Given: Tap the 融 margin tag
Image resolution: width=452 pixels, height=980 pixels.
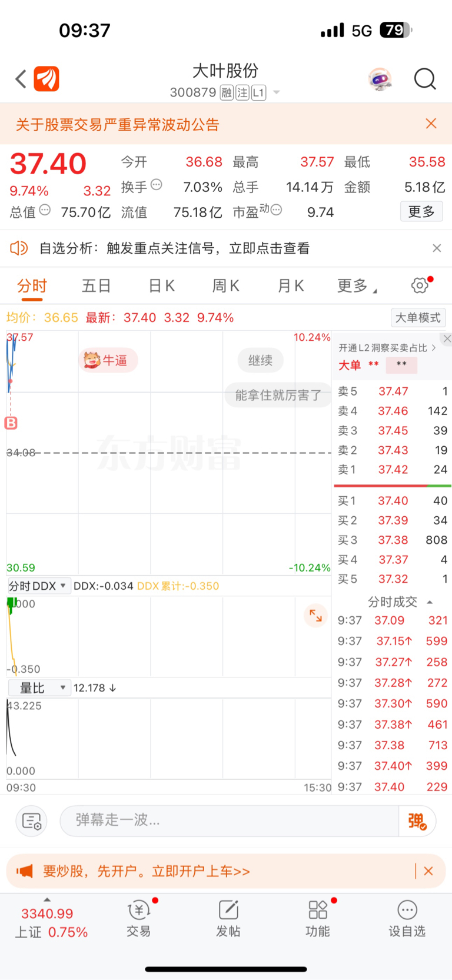Looking at the screenshot, I should (x=227, y=92).
